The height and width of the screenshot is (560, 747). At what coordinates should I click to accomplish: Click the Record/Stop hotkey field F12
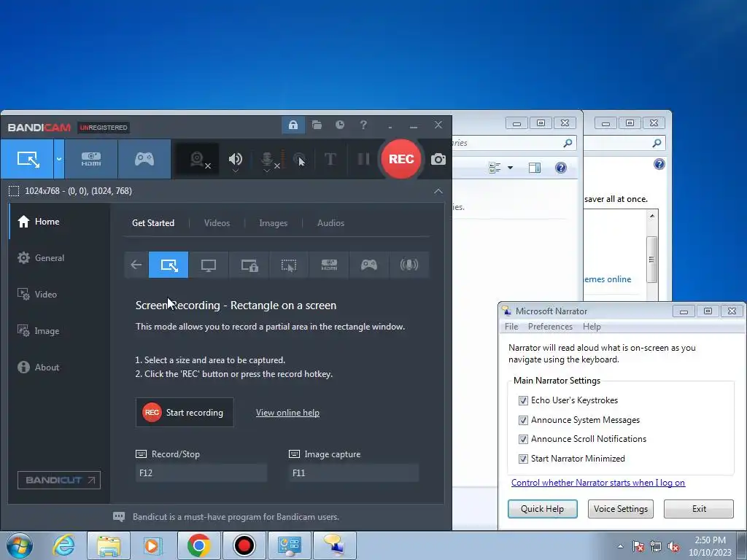click(201, 472)
